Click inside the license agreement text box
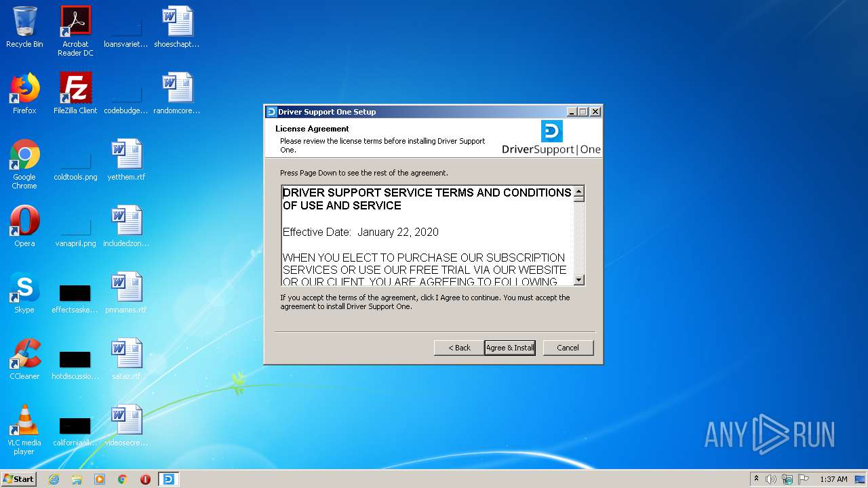Screen dimensions: 868x488 point(427,236)
